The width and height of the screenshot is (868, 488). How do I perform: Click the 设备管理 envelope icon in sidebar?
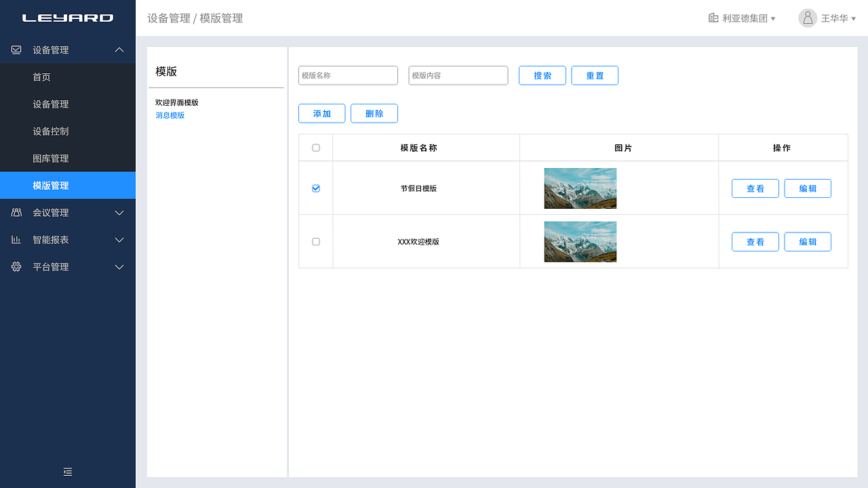pyautogui.click(x=16, y=49)
